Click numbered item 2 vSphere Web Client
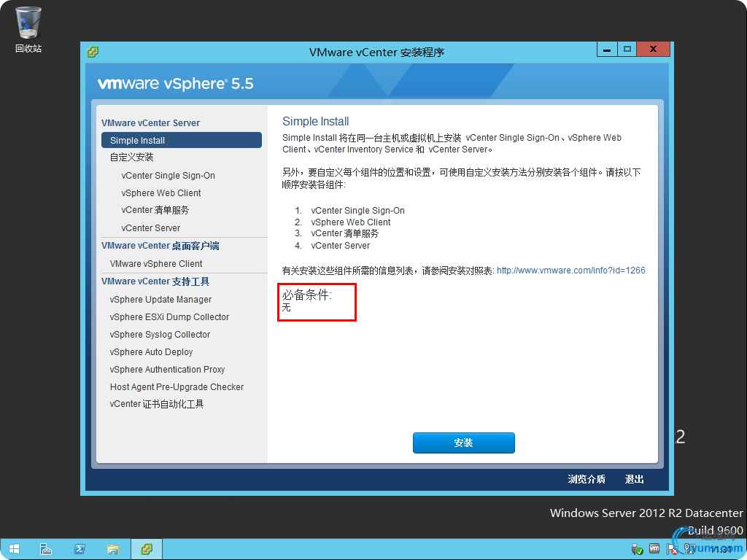The height and width of the screenshot is (560, 747). tap(351, 222)
